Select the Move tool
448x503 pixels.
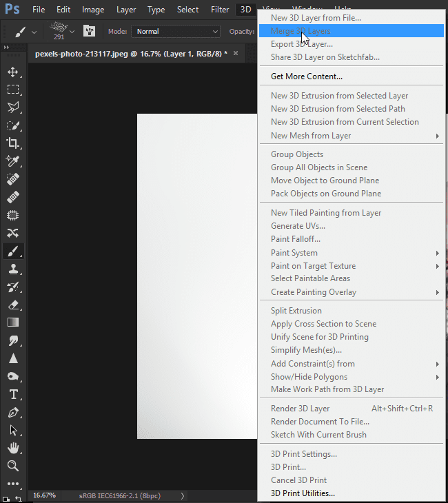click(x=12, y=72)
